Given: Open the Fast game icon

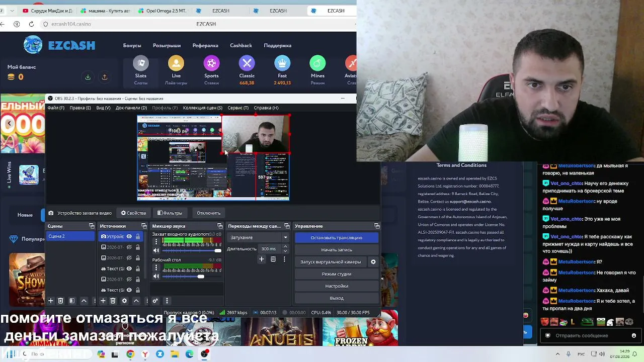Looking at the screenshot, I should (282, 63).
